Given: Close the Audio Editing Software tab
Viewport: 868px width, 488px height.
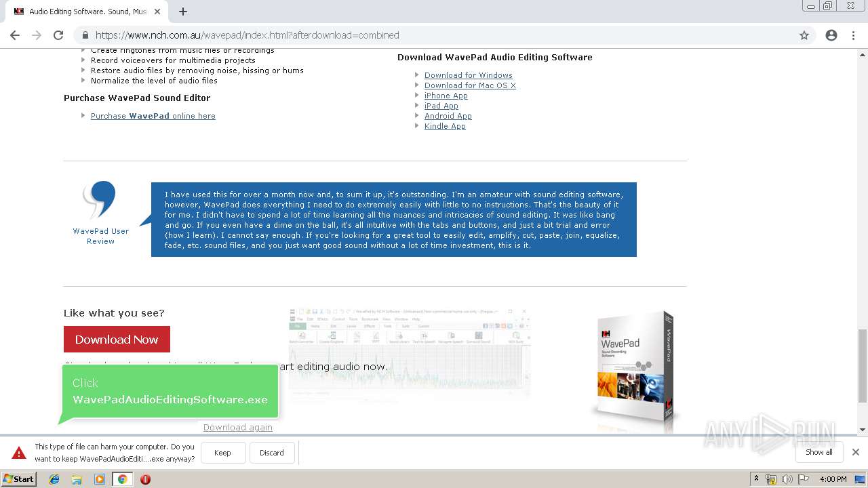Looking at the screenshot, I should click(157, 12).
